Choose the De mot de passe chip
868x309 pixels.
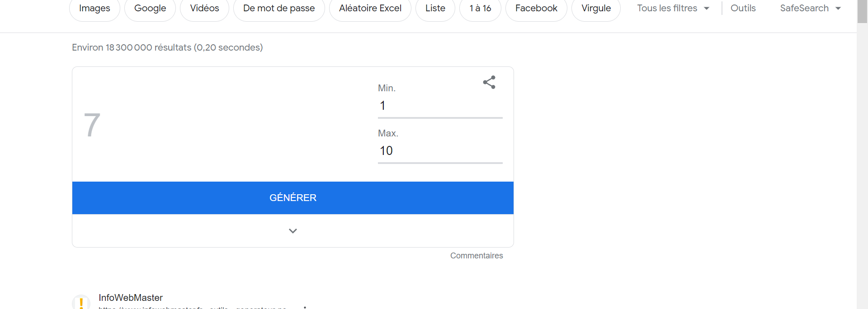tap(279, 9)
